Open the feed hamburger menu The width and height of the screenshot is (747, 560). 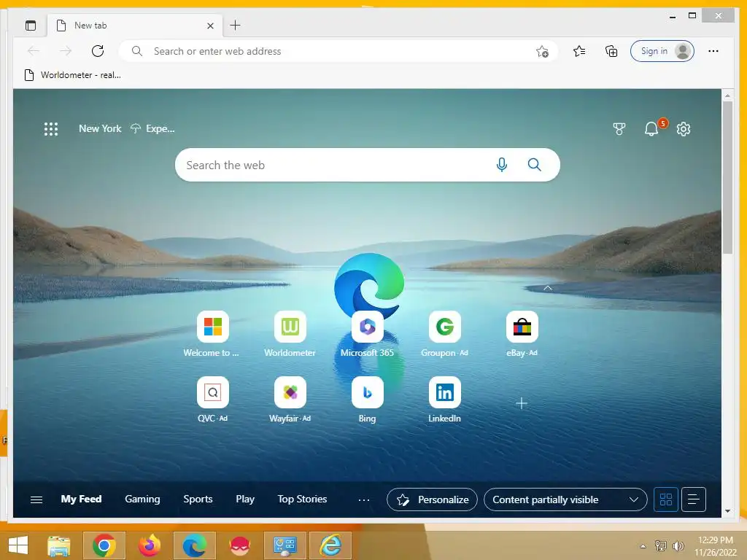(x=36, y=499)
